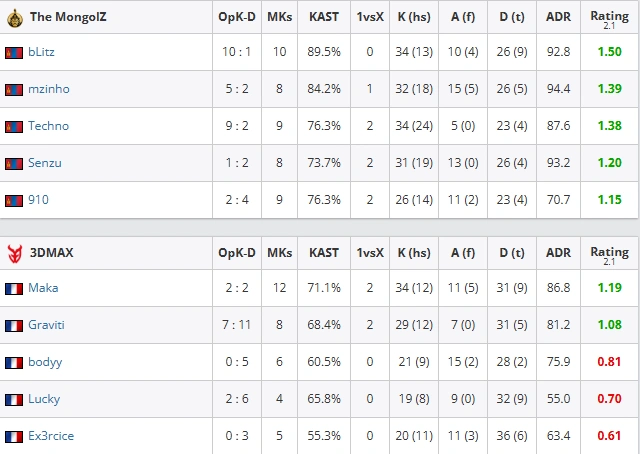Click The MongolZ team logo icon

coord(15,18)
